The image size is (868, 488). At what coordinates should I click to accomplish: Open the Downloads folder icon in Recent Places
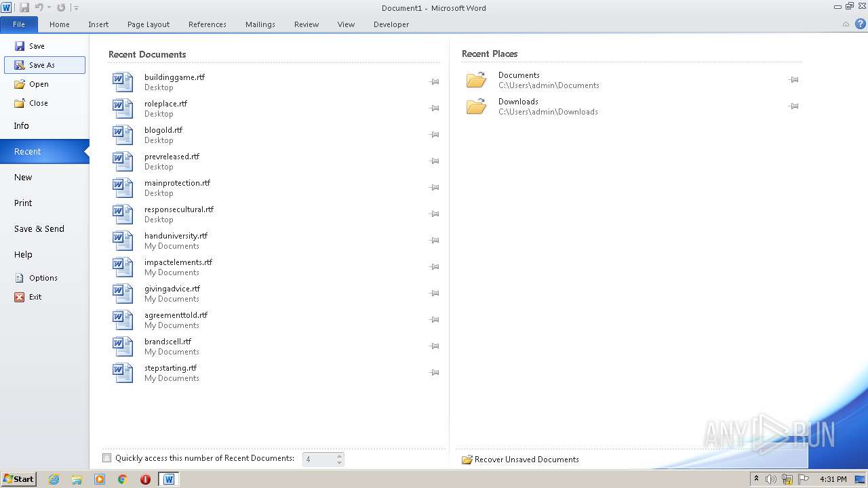coord(476,106)
